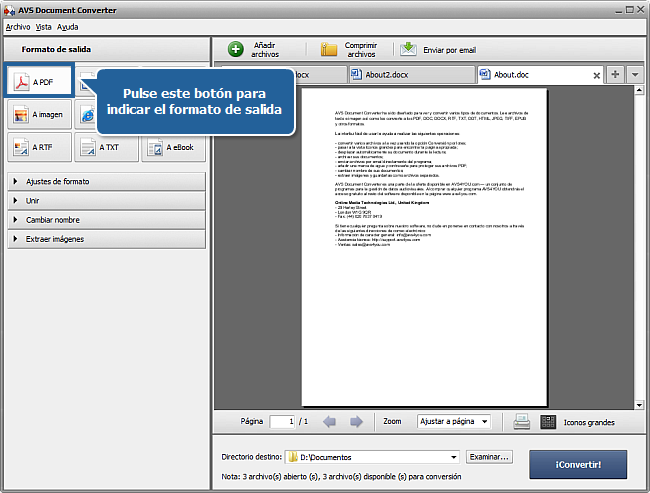Open the Zoom Ajustar a página dropdown

[454, 421]
